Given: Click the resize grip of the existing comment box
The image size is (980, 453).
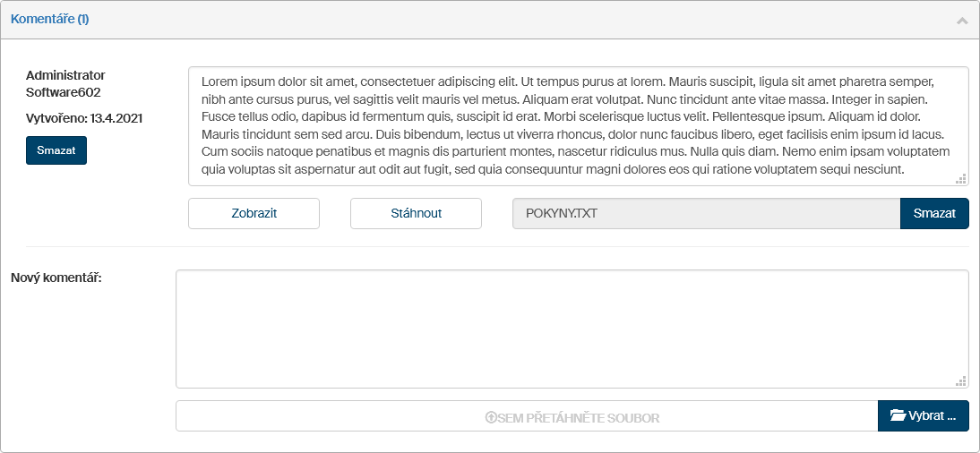Looking at the screenshot, I should pos(961,178).
